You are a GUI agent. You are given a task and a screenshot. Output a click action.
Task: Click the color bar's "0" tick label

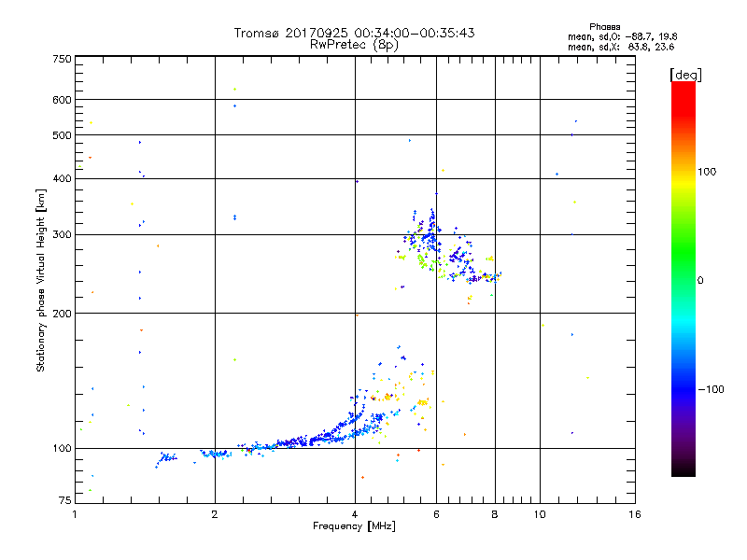pos(700,281)
